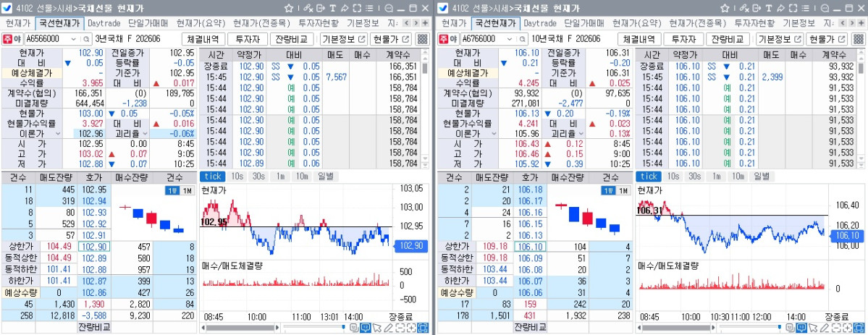
Task: Open list menu icon in left title bar
Action: (369, 8)
